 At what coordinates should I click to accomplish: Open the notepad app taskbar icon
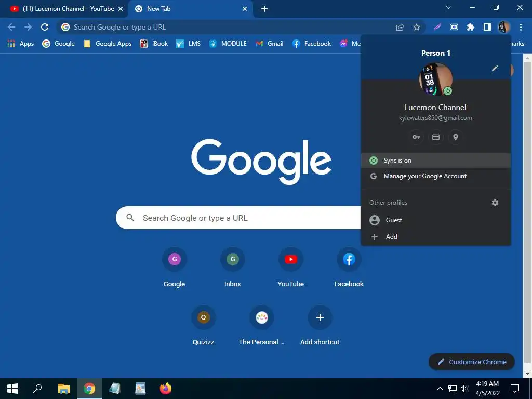click(x=114, y=389)
